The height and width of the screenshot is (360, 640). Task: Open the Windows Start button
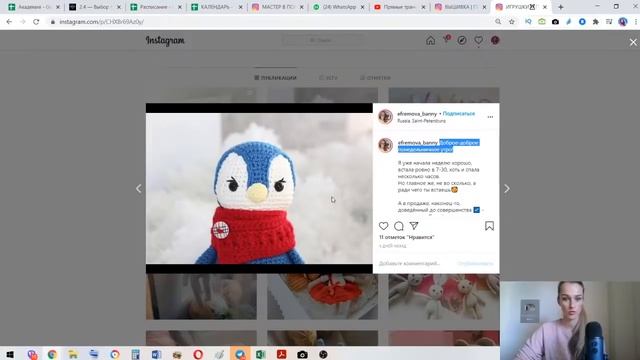(10, 354)
